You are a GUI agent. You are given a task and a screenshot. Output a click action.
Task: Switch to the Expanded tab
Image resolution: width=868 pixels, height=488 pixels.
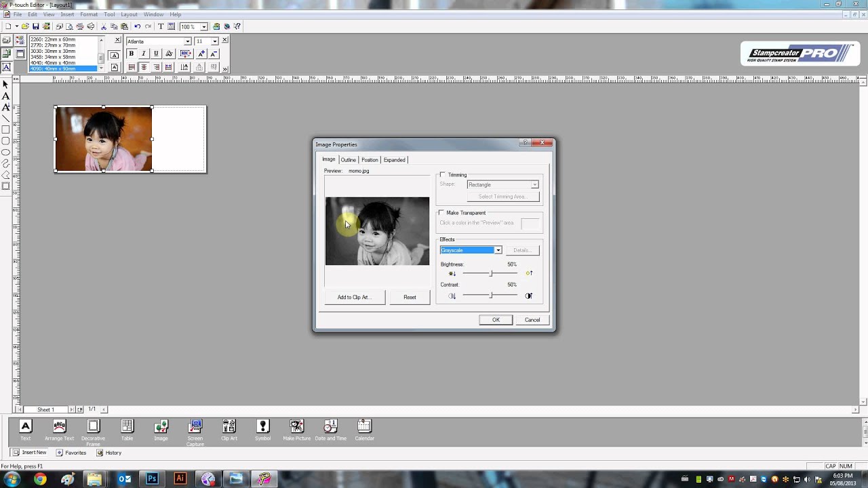tap(394, 160)
